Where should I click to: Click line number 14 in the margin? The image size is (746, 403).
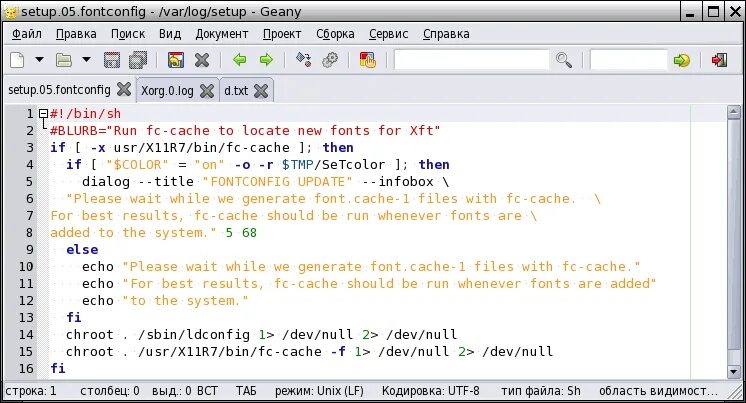pos(26,334)
